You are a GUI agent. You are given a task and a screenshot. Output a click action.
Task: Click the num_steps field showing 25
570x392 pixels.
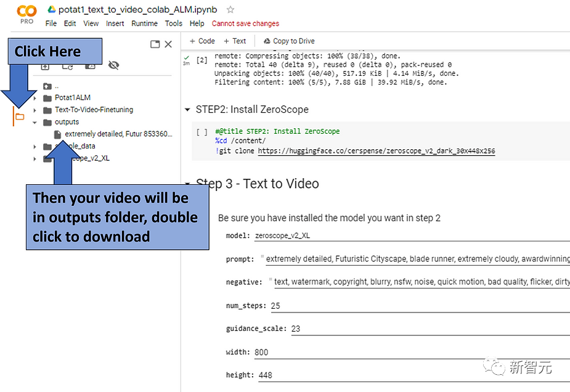pos(420,306)
